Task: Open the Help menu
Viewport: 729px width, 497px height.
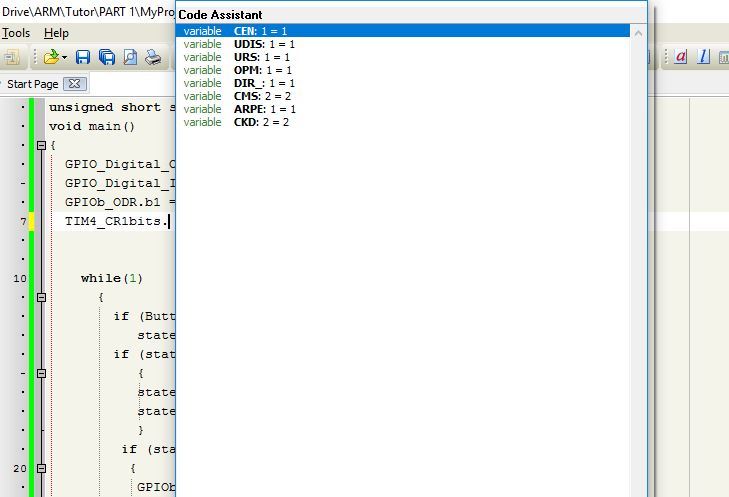Action: click(x=56, y=33)
